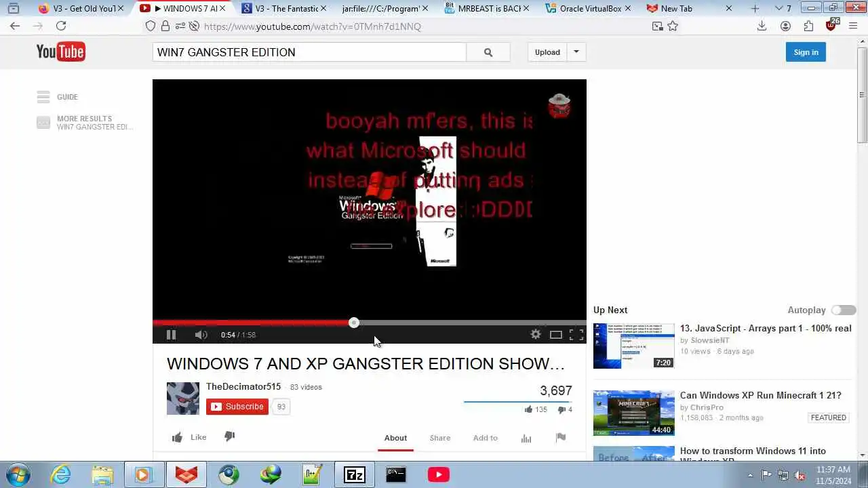The width and height of the screenshot is (868, 488).
Task: Open the browser downloads icon
Action: (x=762, y=26)
